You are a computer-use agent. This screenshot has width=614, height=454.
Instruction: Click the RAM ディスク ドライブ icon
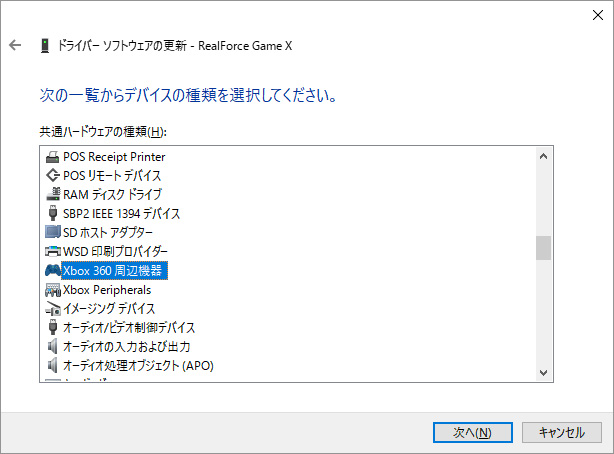(52, 194)
